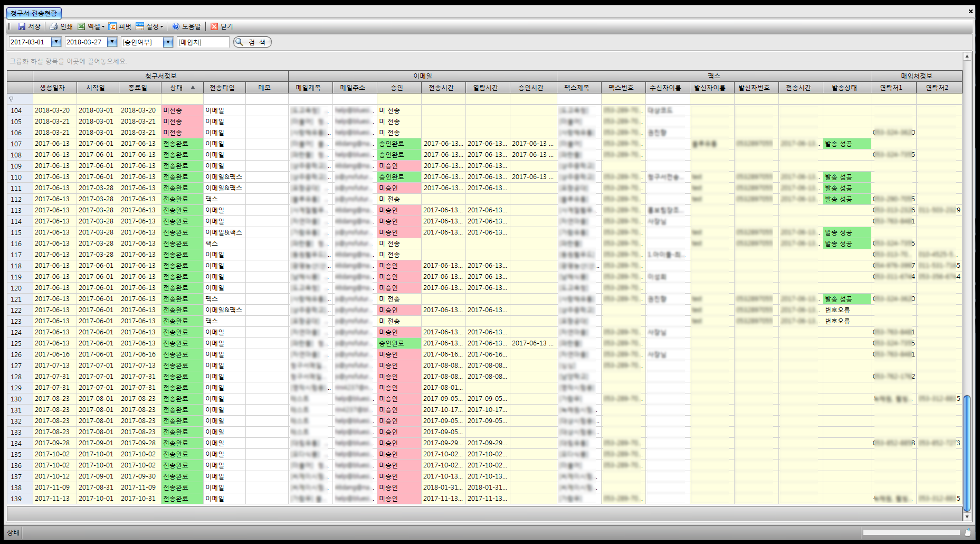Switch to the 청구서 전송현황 tab
Screen dimensions: 980x544
[34, 13]
